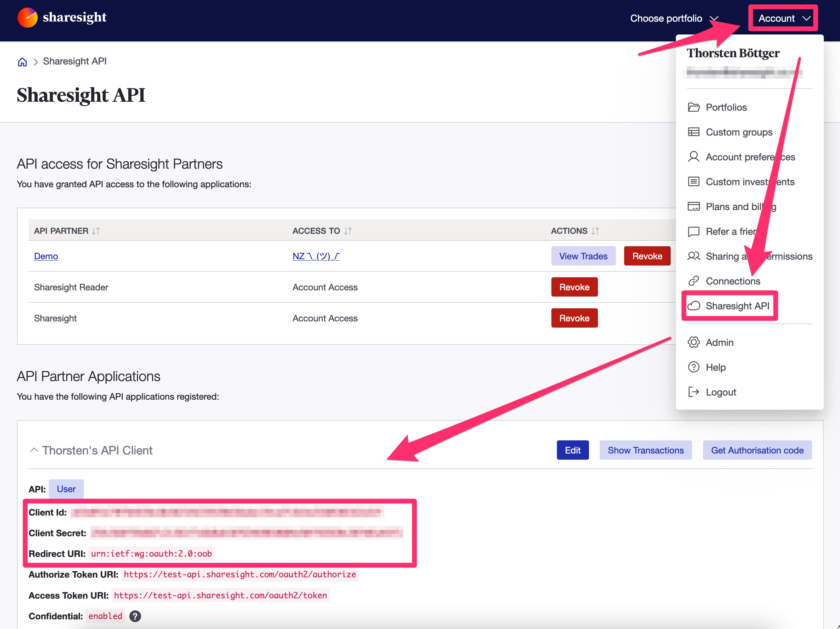Click the Connections chain-link icon
This screenshot has height=629, width=840.
click(694, 281)
